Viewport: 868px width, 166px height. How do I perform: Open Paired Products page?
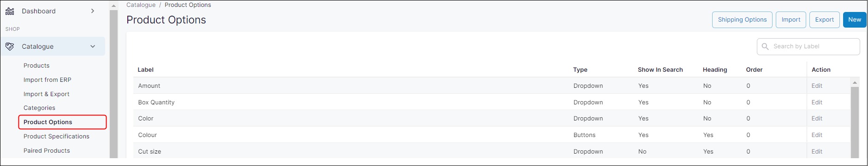tap(47, 151)
